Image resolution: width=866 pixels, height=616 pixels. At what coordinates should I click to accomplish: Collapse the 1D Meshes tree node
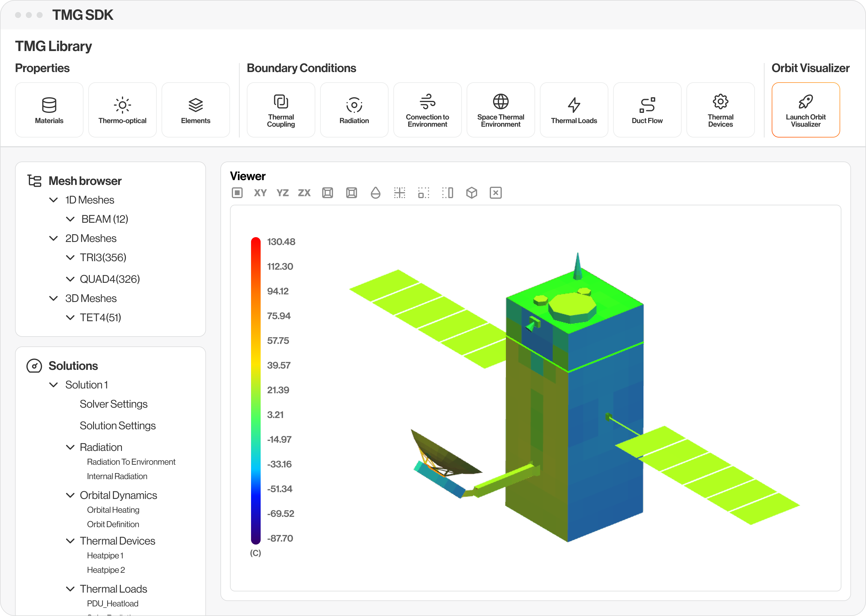(53, 200)
